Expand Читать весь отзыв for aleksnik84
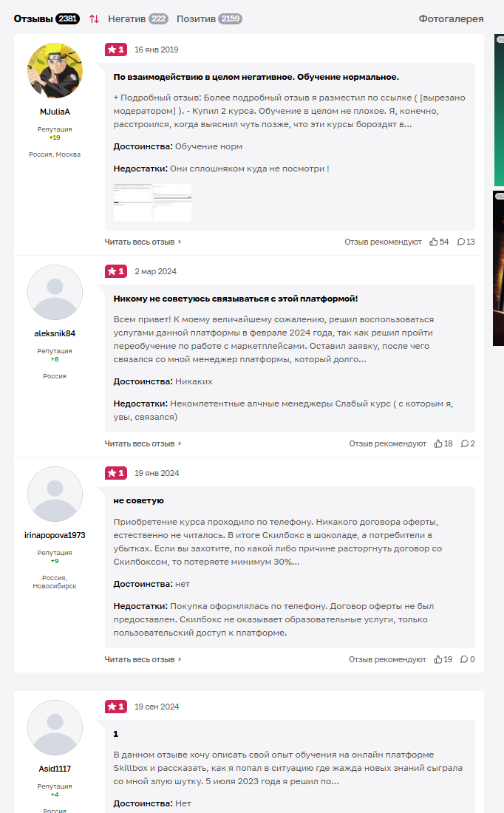Viewport: 504px width, 813px height. (143, 443)
